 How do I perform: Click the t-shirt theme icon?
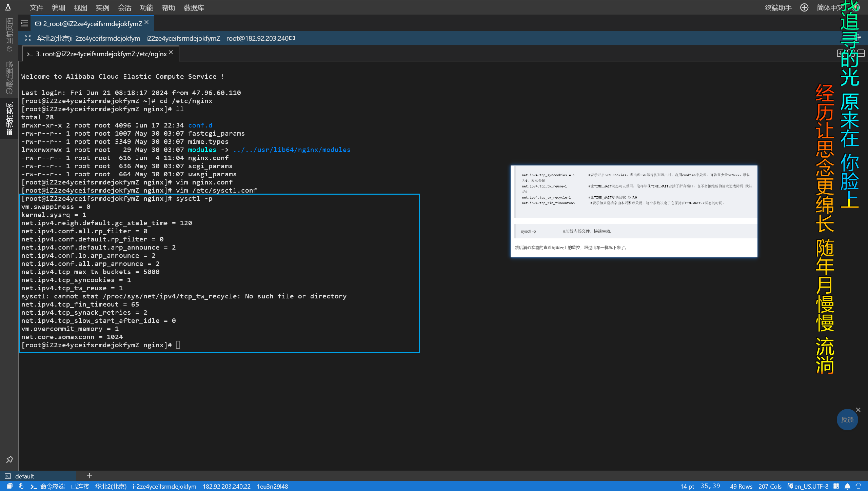tap(859, 486)
